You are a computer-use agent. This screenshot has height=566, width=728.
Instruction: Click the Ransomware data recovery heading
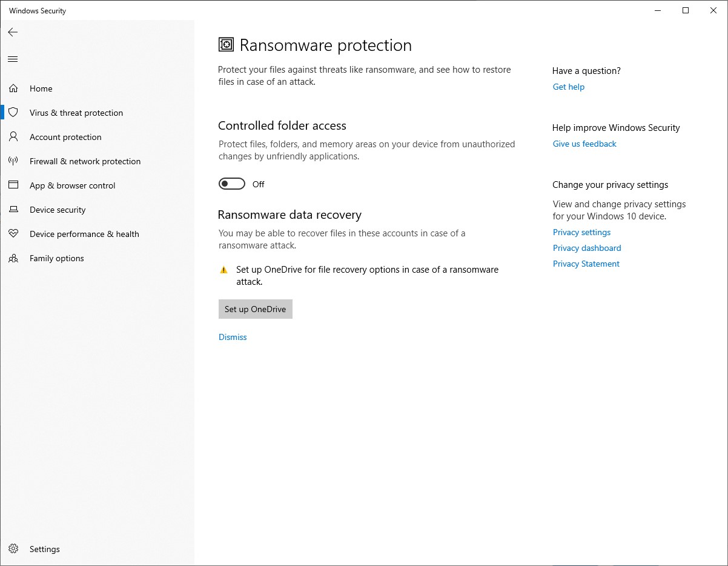point(290,215)
